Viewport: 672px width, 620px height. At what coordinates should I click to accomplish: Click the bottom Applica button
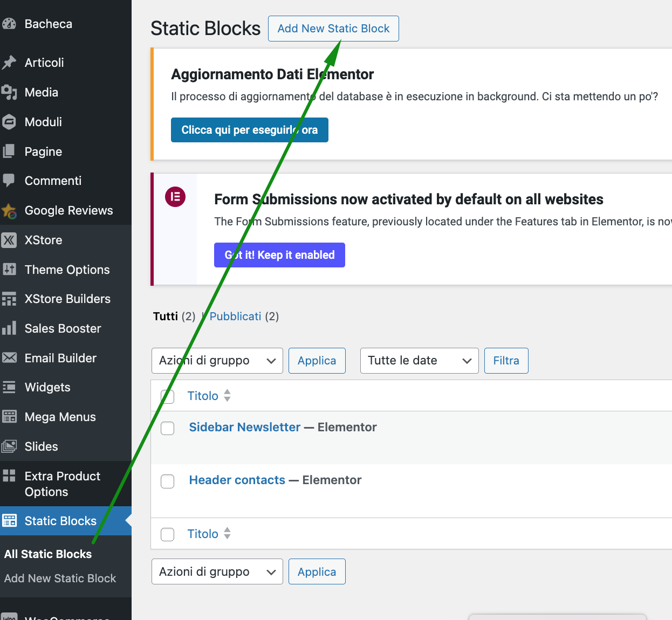coord(317,572)
